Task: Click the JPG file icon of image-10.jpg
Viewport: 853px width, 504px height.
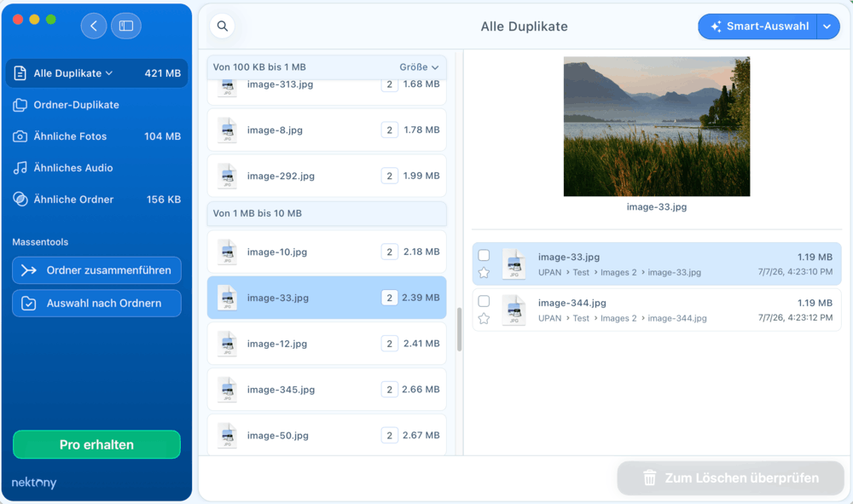Action: pyautogui.click(x=228, y=252)
